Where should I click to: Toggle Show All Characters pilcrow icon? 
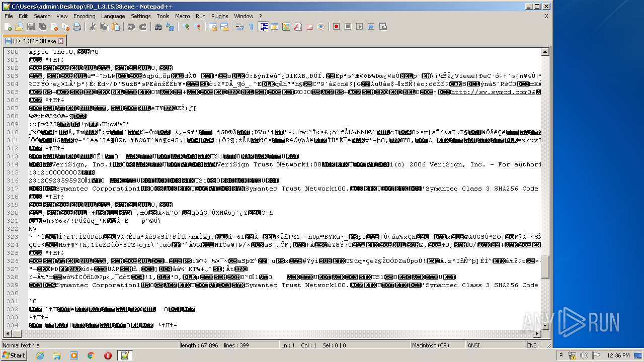pyautogui.click(x=251, y=27)
